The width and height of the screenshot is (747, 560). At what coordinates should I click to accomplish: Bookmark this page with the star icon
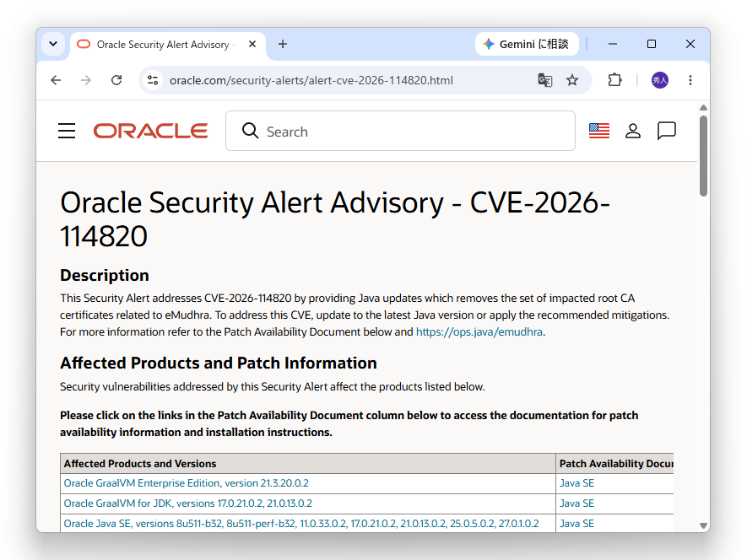[x=572, y=80]
